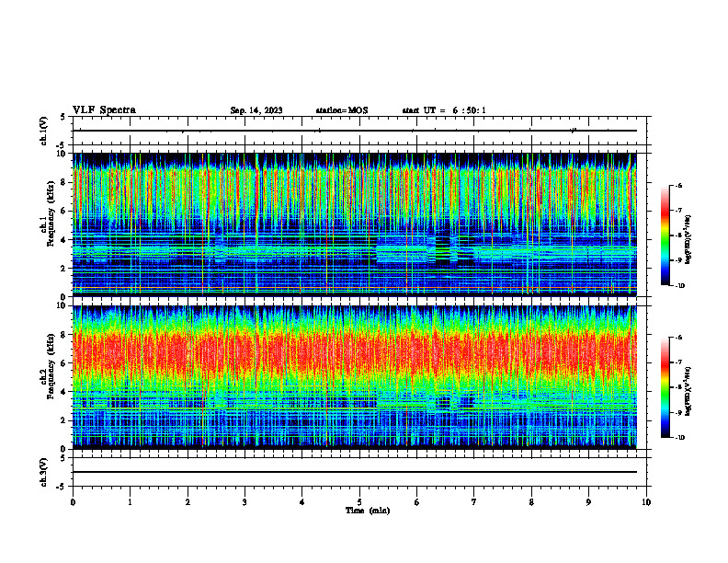Viewport: 728px width, 563px height.
Task: Click time axis tick label "7"
Action: coord(474,502)
